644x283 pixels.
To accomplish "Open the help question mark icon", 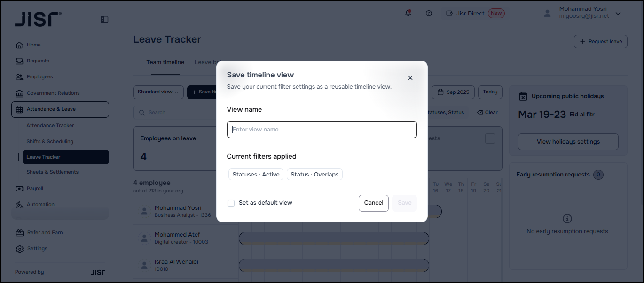I will point(429,13).
